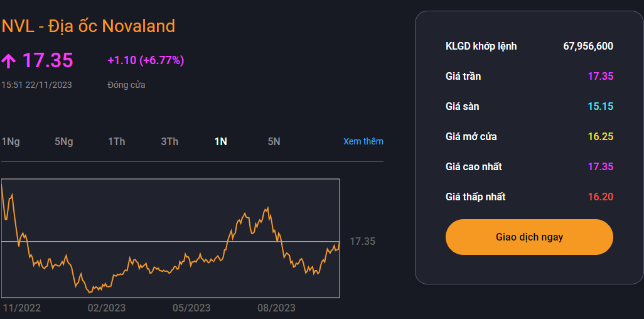Click the pink up-arrow price icon
644x319 pixels.
coord(9,61)
